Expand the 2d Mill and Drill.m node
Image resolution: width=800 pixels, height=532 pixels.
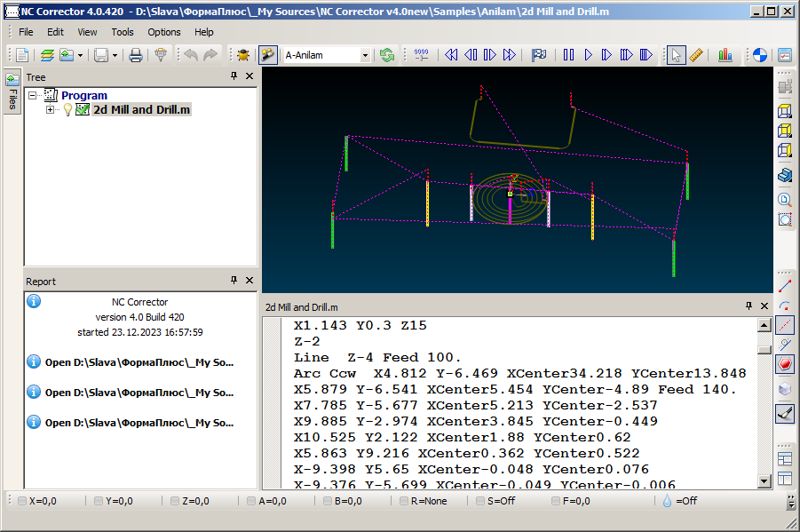(x=50, y=109)
